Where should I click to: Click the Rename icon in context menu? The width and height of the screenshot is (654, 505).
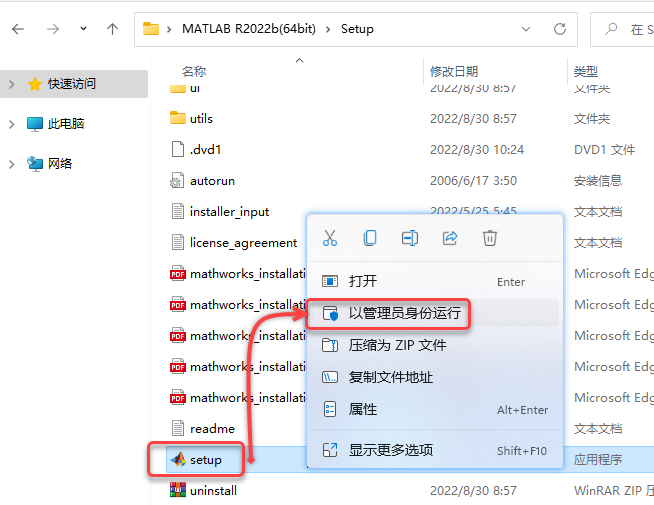coord(410,238)
